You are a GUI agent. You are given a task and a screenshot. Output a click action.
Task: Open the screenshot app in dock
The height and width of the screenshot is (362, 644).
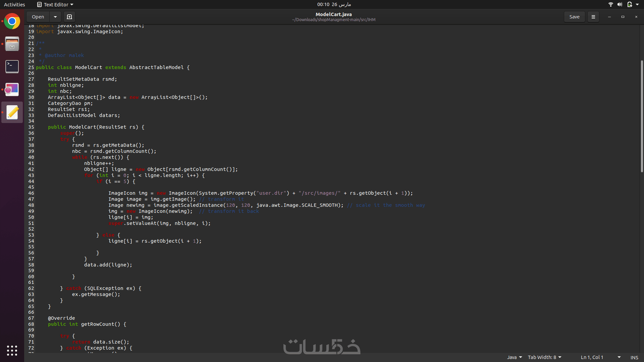click(x=12, y=89)
